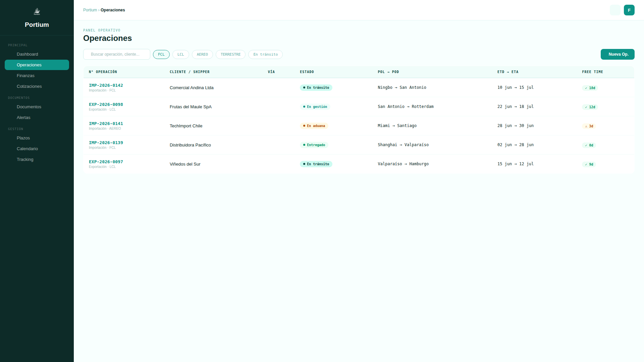The image size is (644, 362).
Task: Toggle the AEREO filter chip
Action: [202, 54]
